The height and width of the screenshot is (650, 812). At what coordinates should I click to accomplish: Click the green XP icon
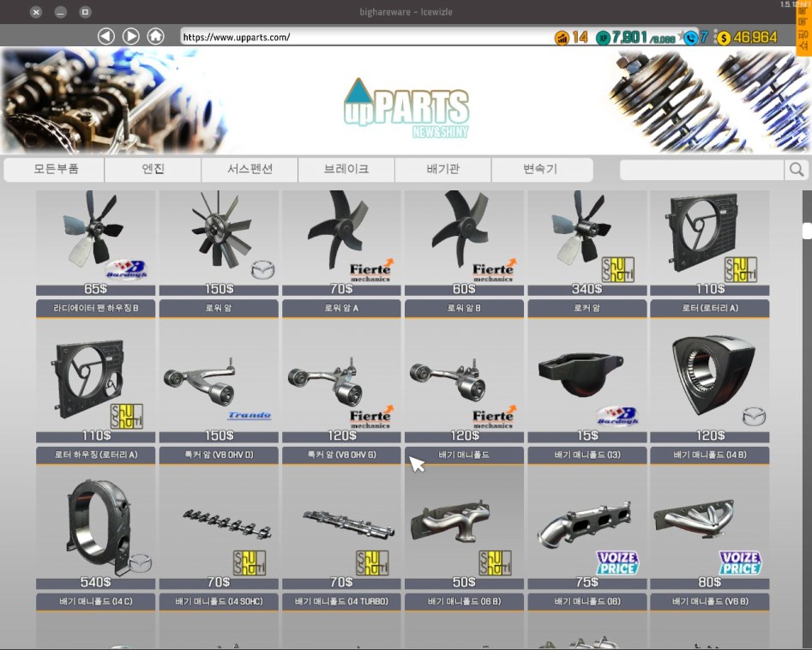click(x=602, y=38)
